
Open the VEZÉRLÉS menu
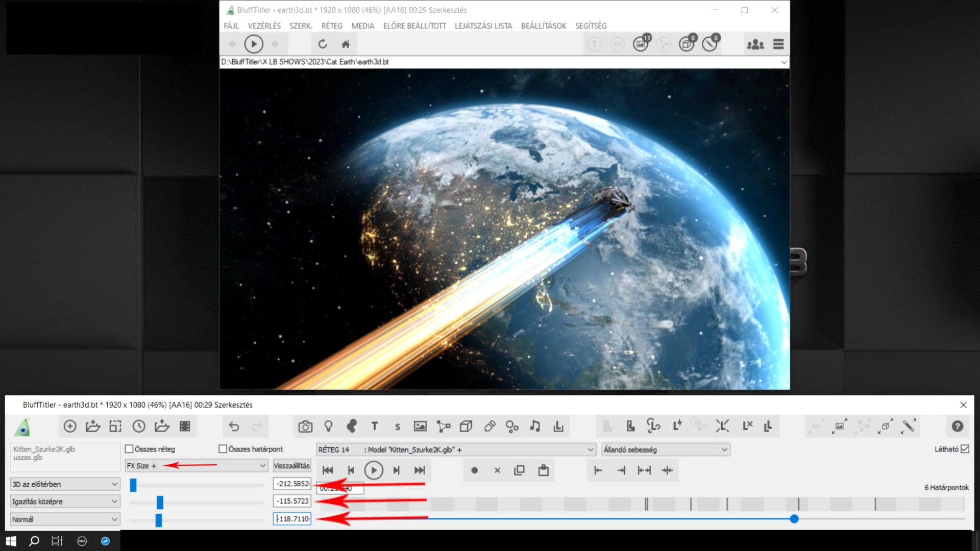point(264,26)
